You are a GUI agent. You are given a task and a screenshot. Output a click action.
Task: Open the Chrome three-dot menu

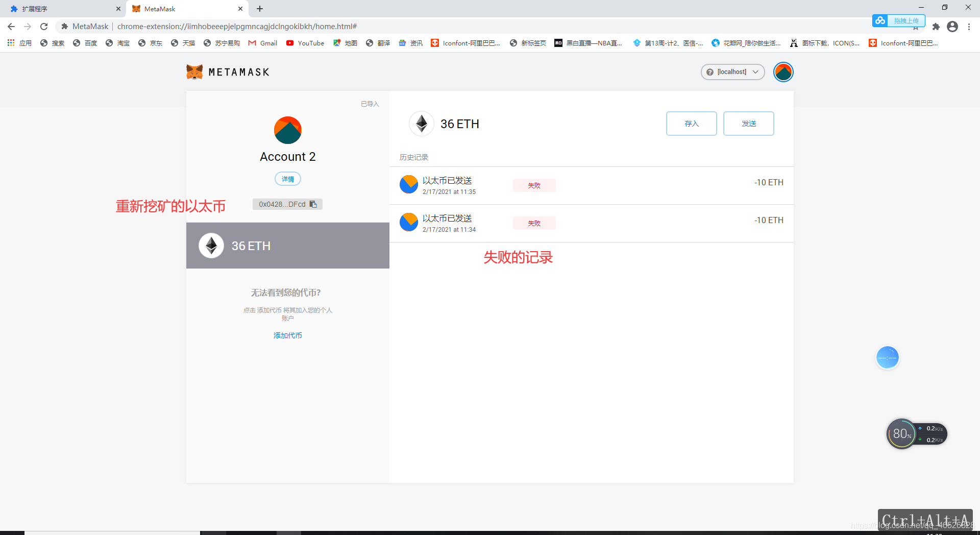[x=969, y=27]
